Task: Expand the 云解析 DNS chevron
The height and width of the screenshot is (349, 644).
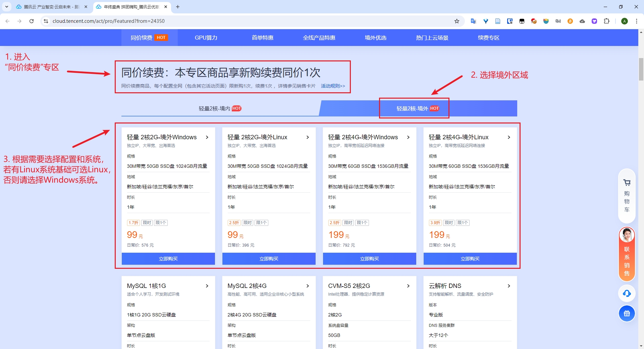Action: 509,286
